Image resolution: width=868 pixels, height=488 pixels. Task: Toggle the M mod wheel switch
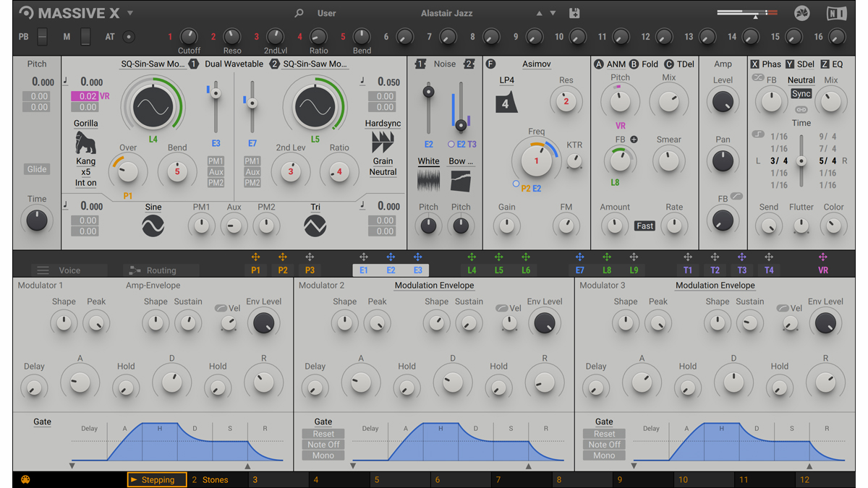[x=86, y=36]
